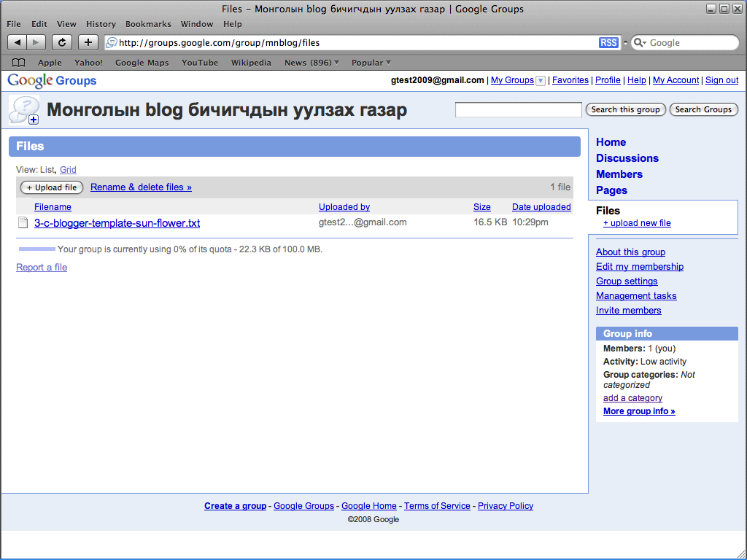Sort by Uploaded by column header
The height and width of the screenshot is (560, 747).
point(344,206)
